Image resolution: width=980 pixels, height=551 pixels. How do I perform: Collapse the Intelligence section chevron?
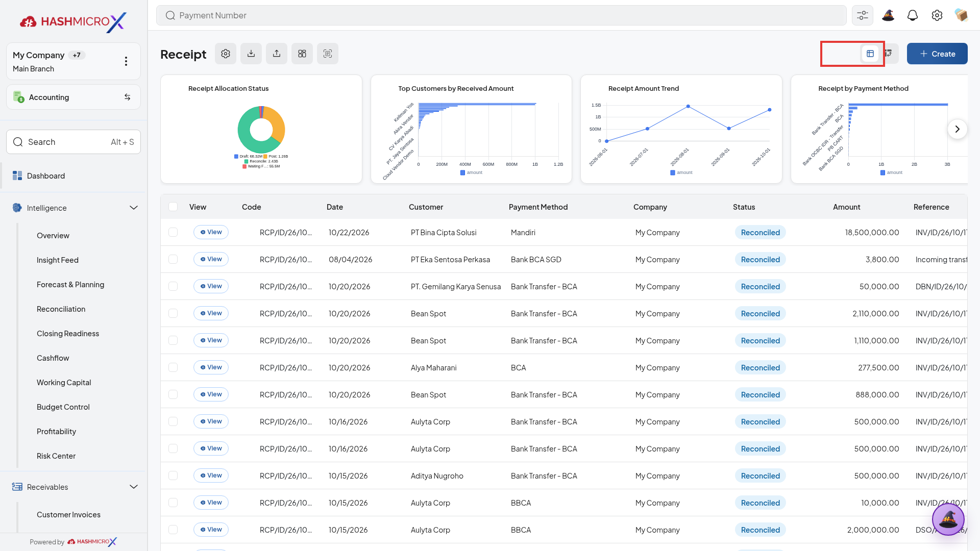coord(134,208)
